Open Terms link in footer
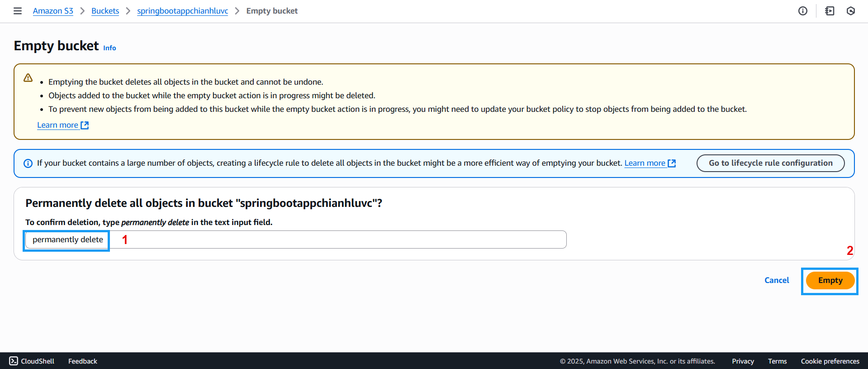868x369 pixels. click(x=777, y=361)
